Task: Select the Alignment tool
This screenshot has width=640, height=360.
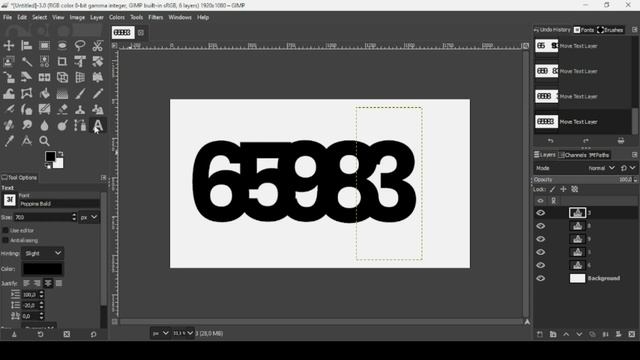Action: pos(27,45)
